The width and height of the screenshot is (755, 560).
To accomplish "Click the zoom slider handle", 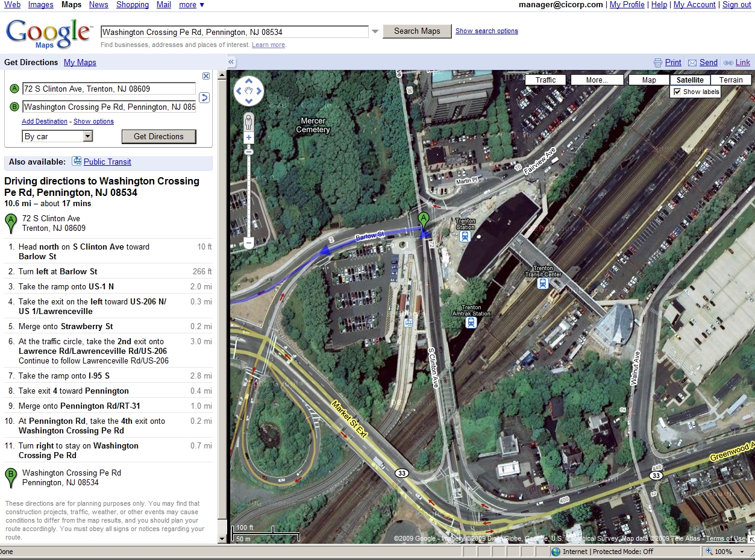I will (x=248, y=152).
